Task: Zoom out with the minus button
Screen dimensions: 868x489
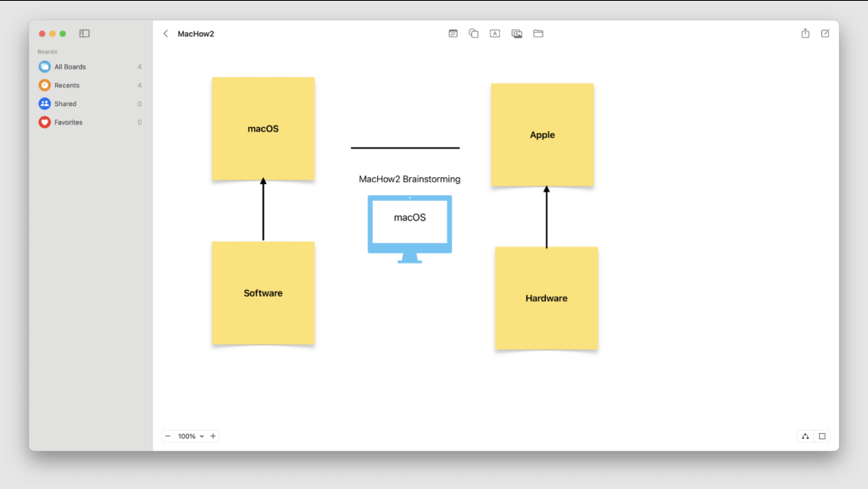Action: click(x=168, y=436)
